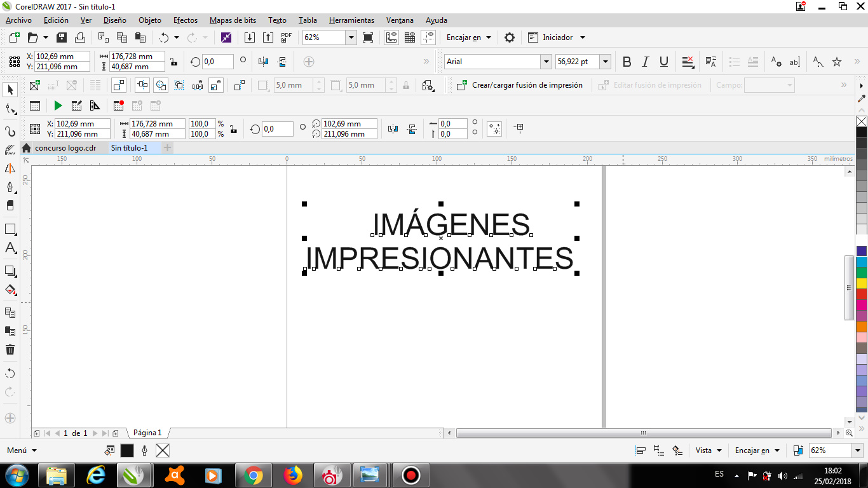Click the Arial font name field
This screenshot has height=488, width=868.
tap(492, 62)
